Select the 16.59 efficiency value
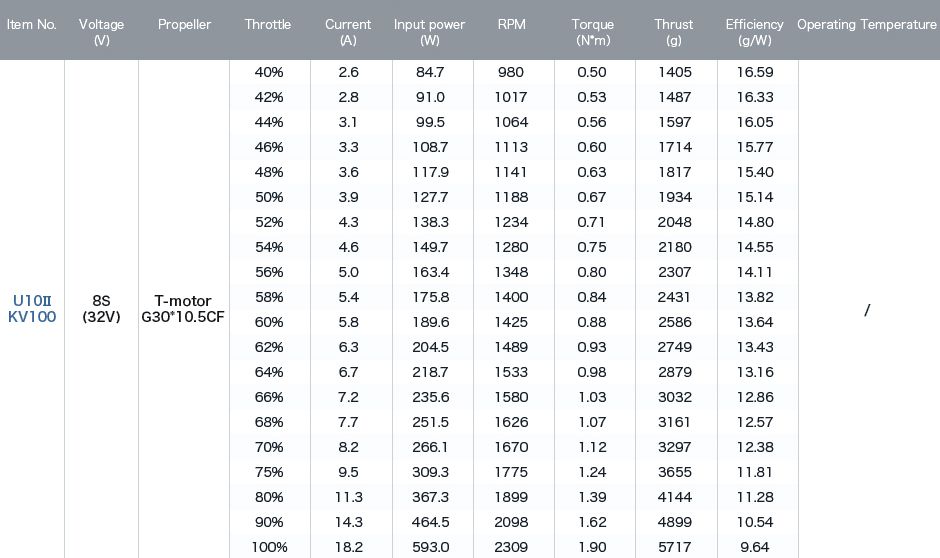Screen dimensions: 940x558 point(755,73)
